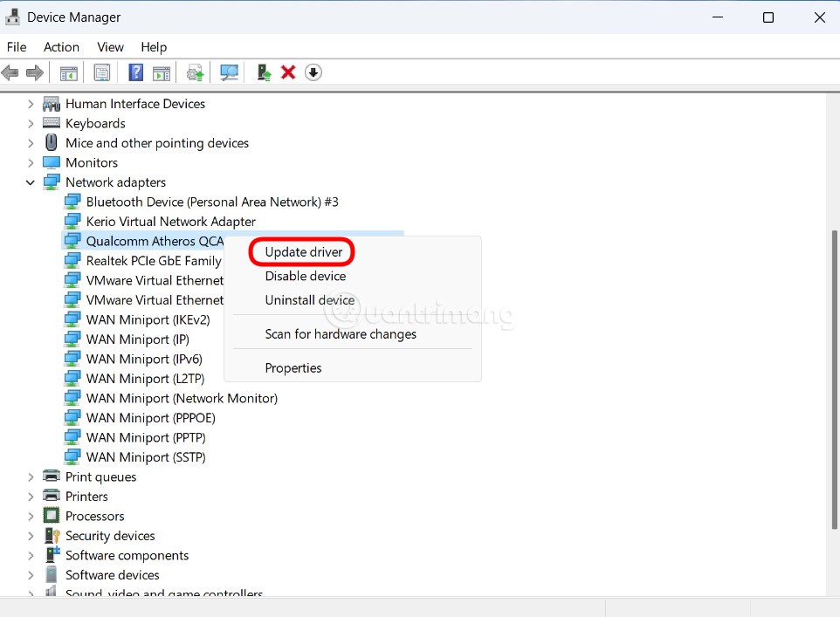
Task: Click the Help toolbar icon
Action: tap(135, 72)
